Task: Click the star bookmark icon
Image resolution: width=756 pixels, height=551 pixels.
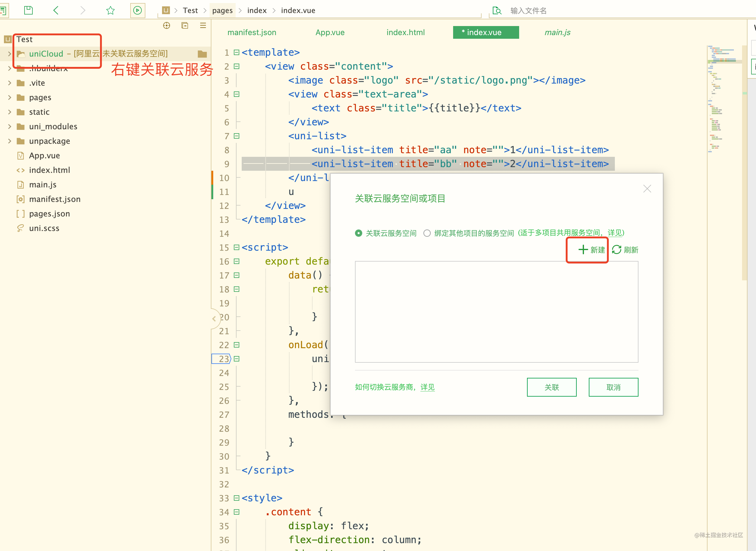Action: (111, 10)
